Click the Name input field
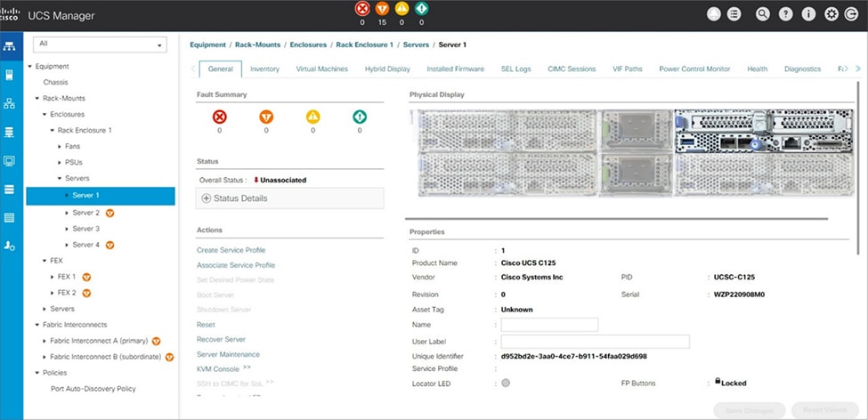This screenshot has height=420, width=868. [549, 325]
